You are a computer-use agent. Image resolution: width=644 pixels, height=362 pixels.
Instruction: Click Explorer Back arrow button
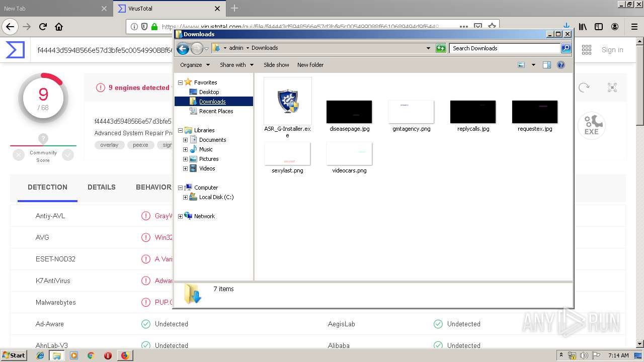183,48
